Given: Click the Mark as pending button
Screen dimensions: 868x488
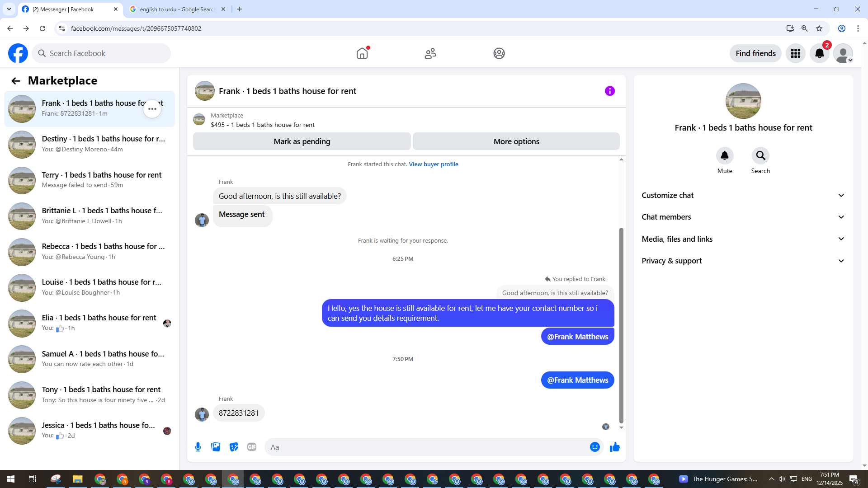Looking at the screenshot, I should click(x=302, y=141).
